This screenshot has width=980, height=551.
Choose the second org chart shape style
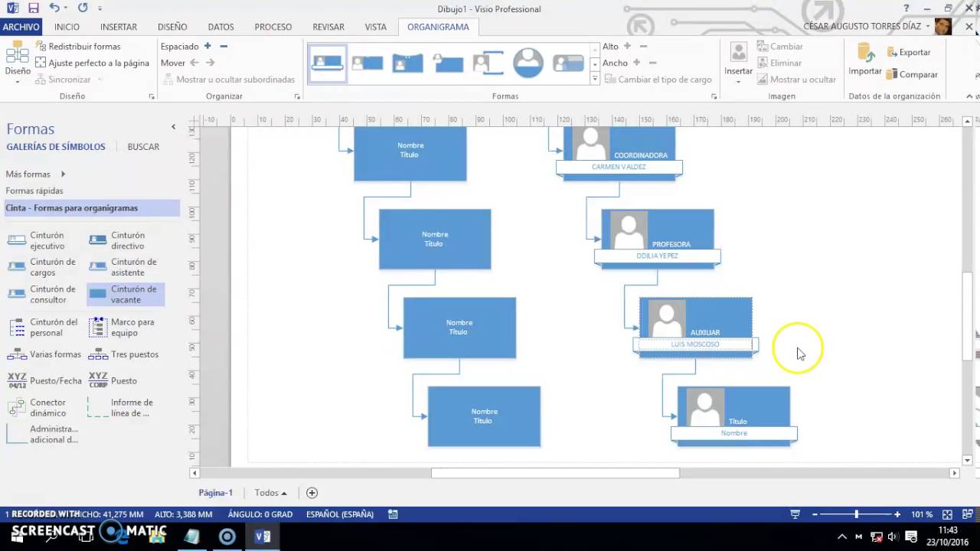[x=367, y=63]
